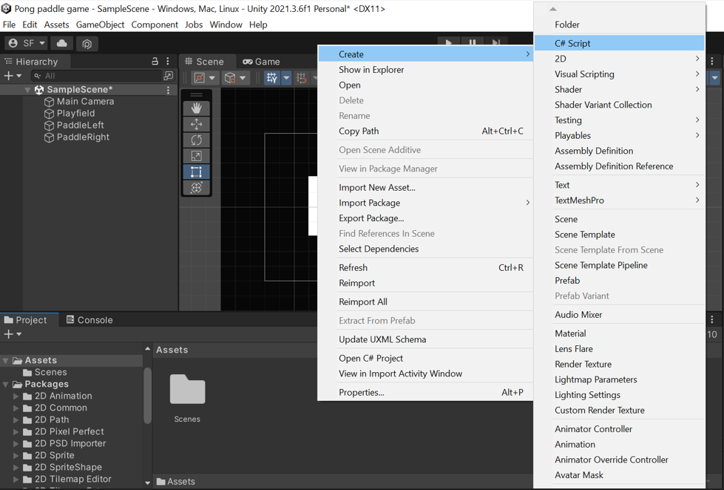The height and width of the screenshot is (490, 724).
Task: Select the Hand view tool
Action: (x=196, y=109)
